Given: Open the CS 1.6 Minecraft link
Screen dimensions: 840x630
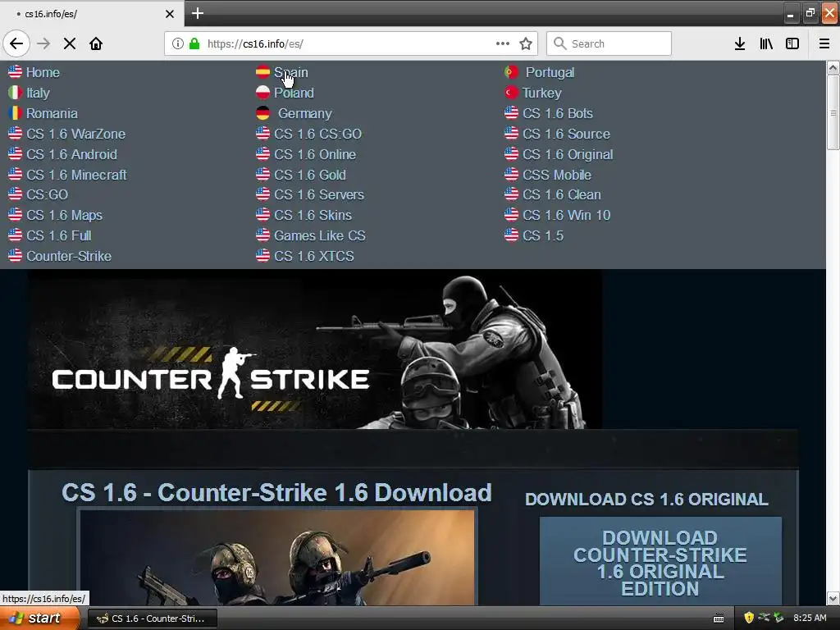Looking at the screenshot, I should 76,175.
